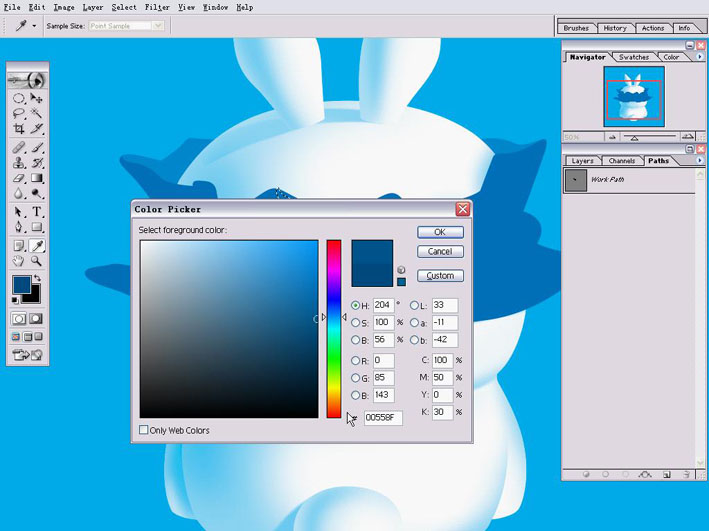The image size is (709, 531).
Task: Enable Only Web Colors checkbox
Action: click(x=144, y=430)
